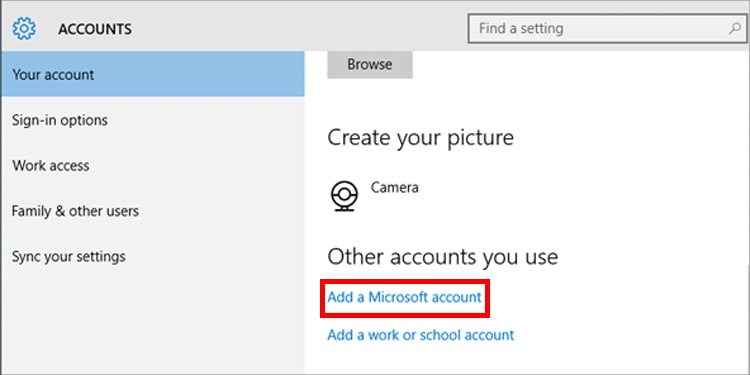Click Add a Microsoft account link
Screen dimensions: 750x375
click(404, 297)
